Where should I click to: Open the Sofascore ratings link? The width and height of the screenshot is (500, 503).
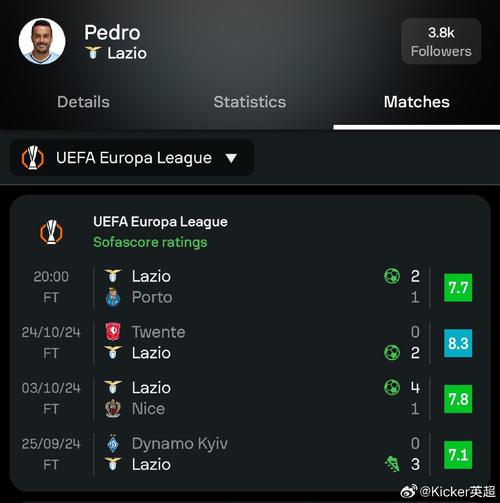pos(150,242)
